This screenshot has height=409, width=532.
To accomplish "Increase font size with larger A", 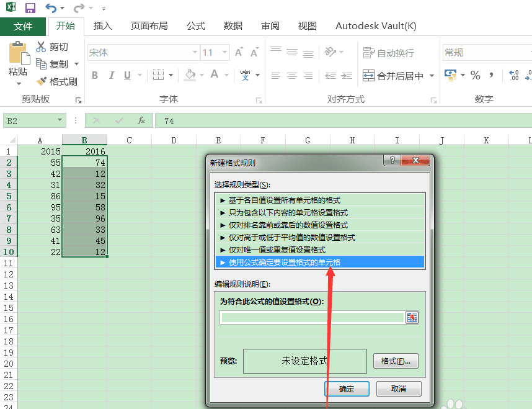I will (239, 52).
